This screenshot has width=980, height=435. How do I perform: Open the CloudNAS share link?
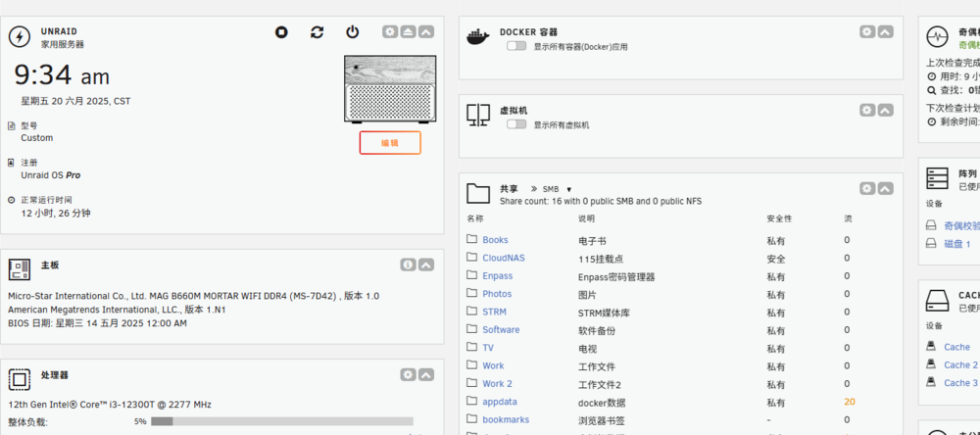click(504, 258)
